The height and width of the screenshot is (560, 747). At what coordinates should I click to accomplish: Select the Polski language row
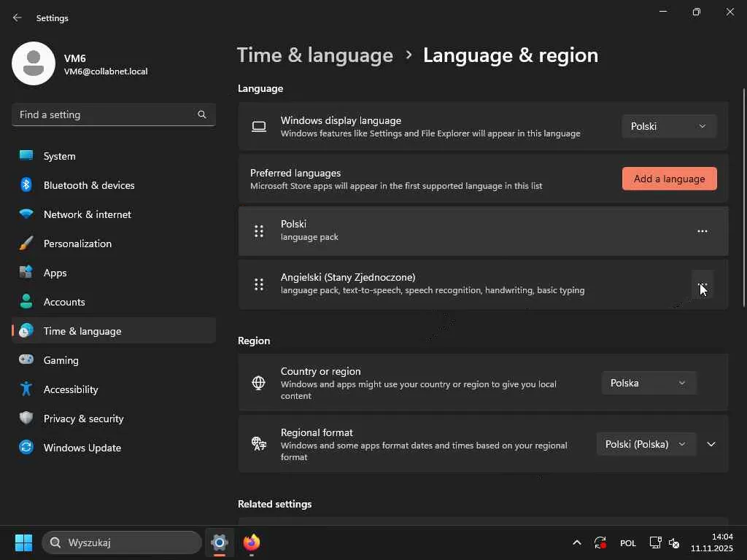coord(483,231)
